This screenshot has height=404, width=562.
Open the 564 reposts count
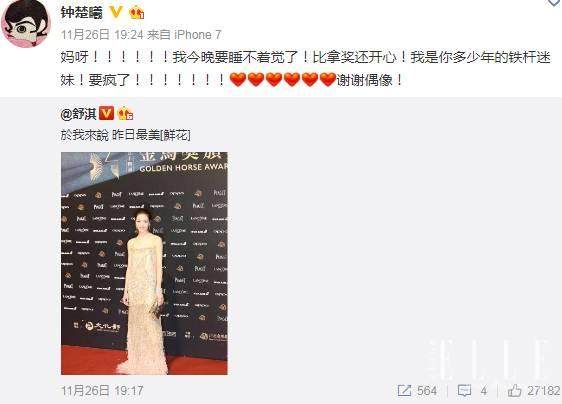click(427, 391)
